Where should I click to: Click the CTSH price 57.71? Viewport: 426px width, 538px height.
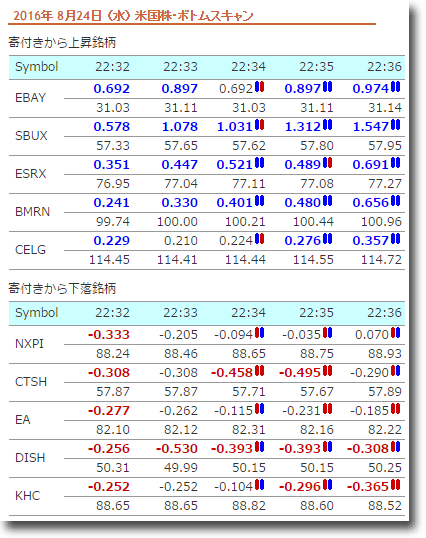[x=249, y=392]
